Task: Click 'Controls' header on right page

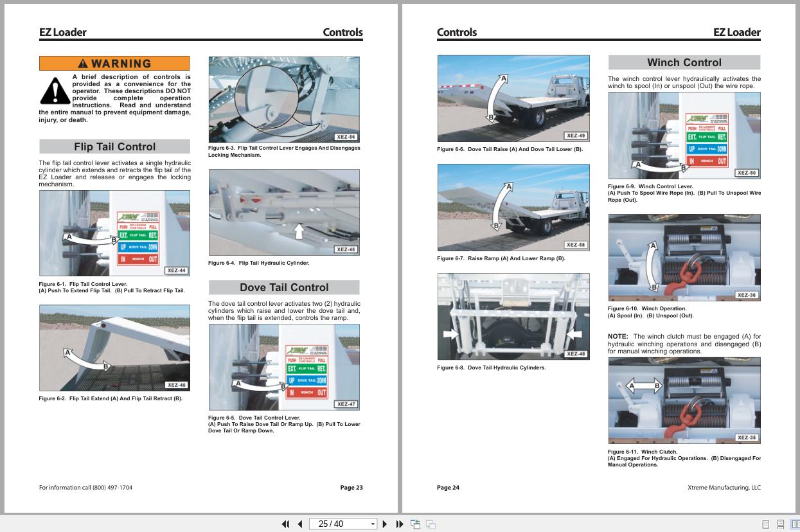Action: tap(457, 32)
